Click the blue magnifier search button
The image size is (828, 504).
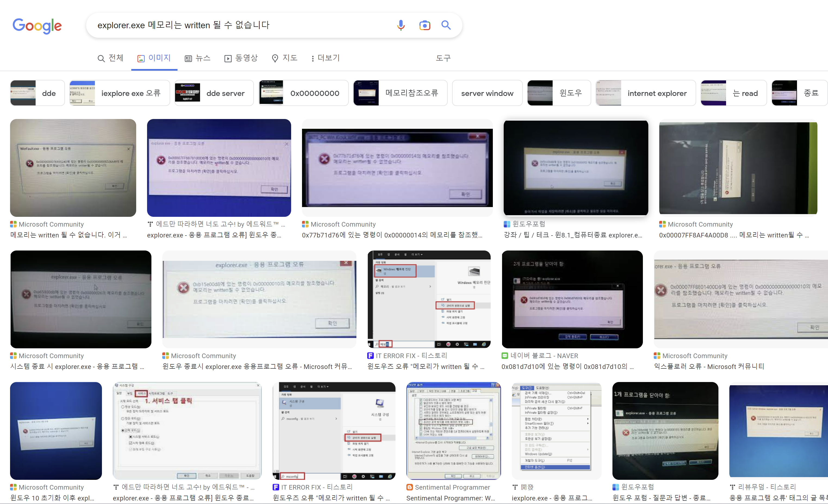[x=446, y=25]
